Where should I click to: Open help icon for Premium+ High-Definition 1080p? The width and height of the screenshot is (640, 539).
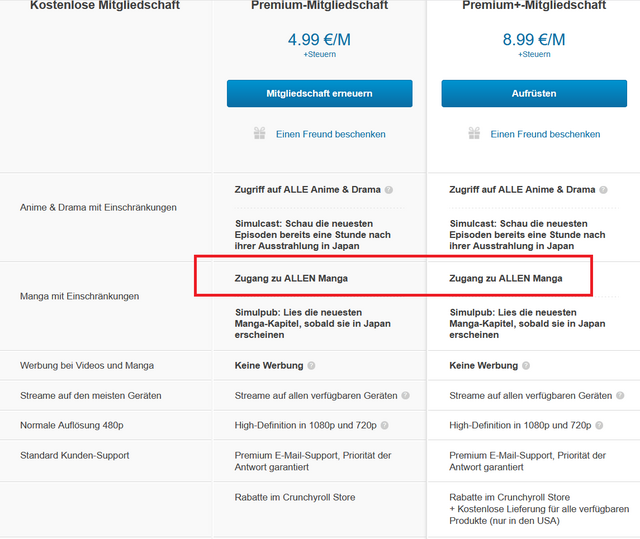tap(600, 426)
